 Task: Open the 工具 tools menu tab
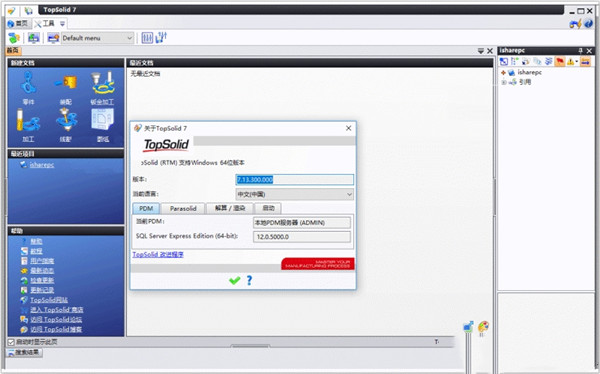(x=45, y=24)
